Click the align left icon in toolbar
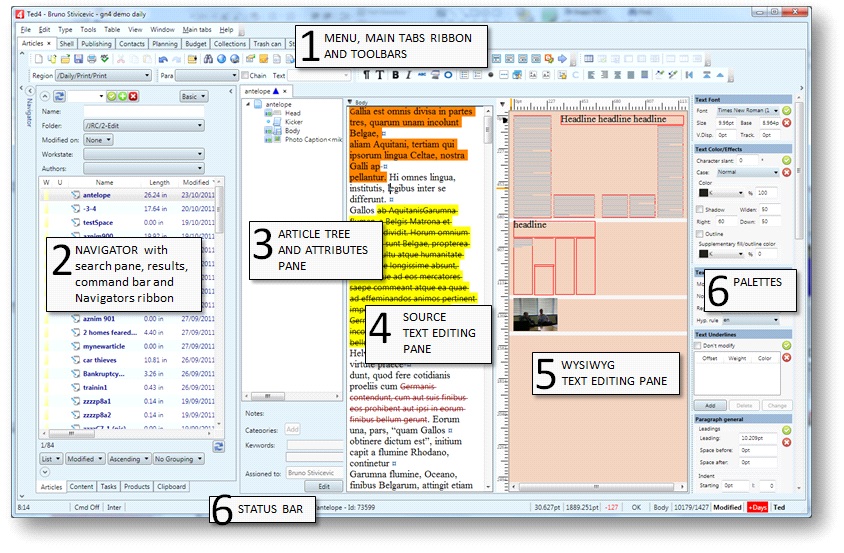The height and width of the screenshot is (553, 844). pos(591,75)
